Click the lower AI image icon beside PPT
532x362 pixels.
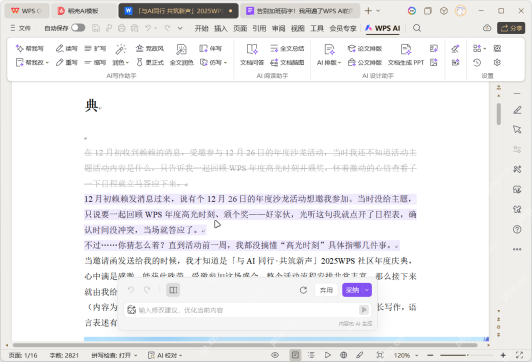[434, 62]
